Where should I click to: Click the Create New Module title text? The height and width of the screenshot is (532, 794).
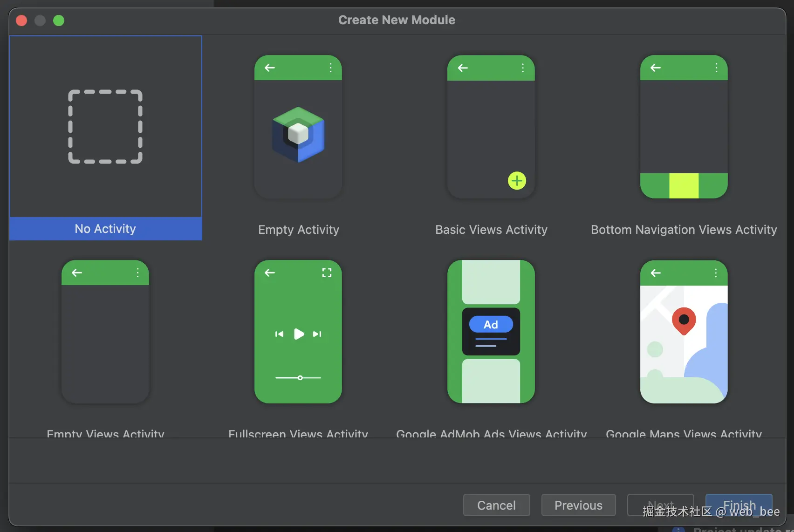point(397,20)
